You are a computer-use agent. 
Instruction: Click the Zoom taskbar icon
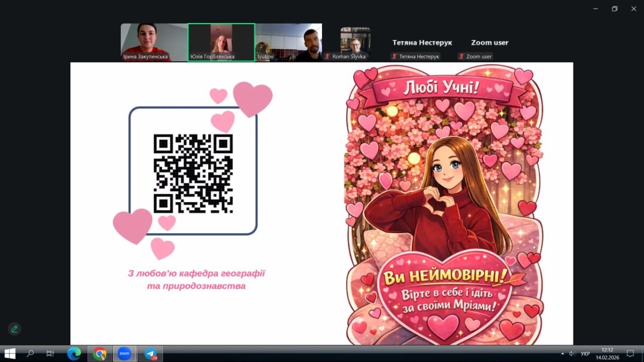(x=125, y=353)
